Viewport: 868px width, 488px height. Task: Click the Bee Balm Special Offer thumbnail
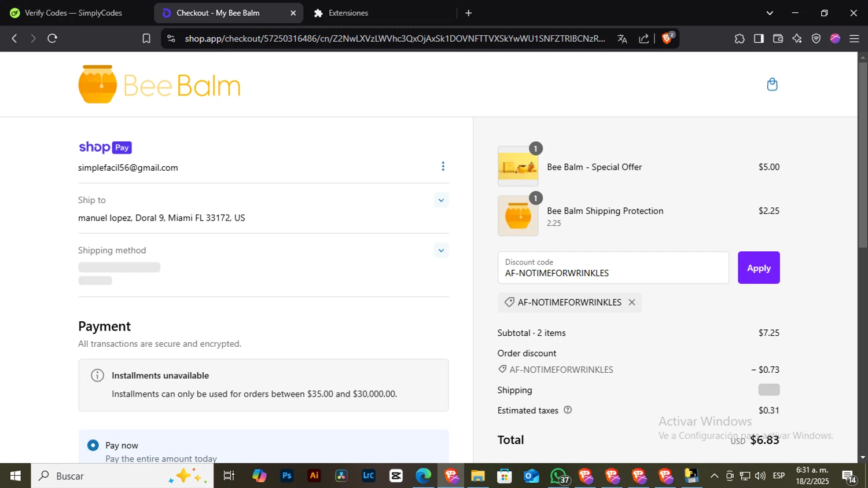coord(518,166)
